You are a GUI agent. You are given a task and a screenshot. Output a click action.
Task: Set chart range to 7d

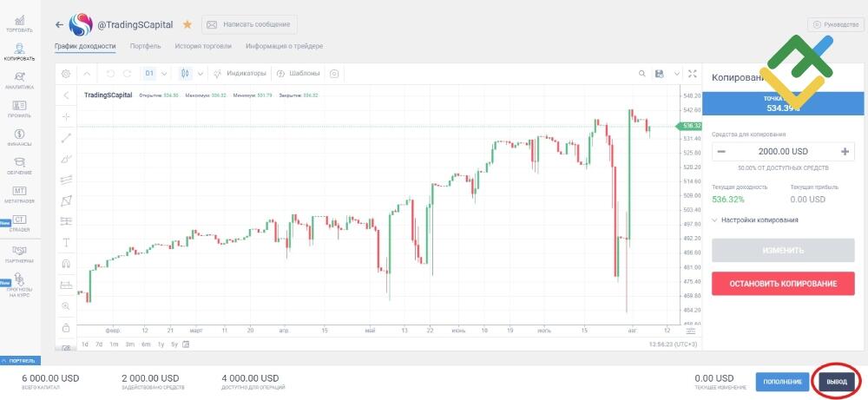click(x=99, y=344)
